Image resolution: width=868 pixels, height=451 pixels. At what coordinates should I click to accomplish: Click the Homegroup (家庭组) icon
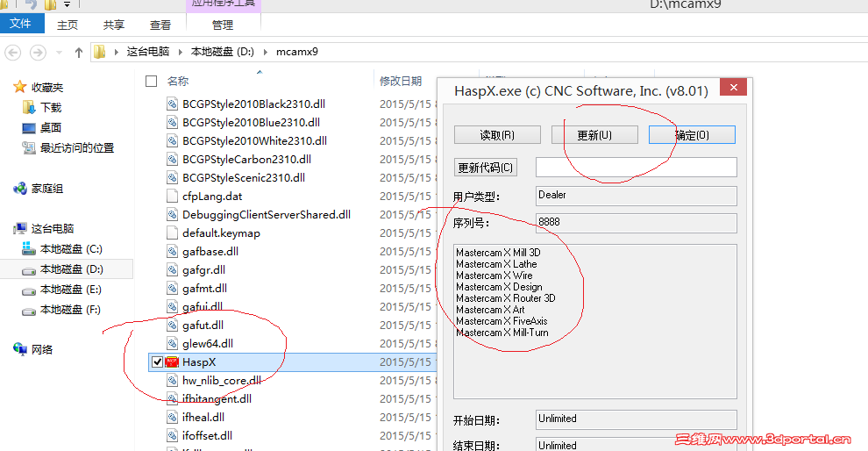point(20,189)
